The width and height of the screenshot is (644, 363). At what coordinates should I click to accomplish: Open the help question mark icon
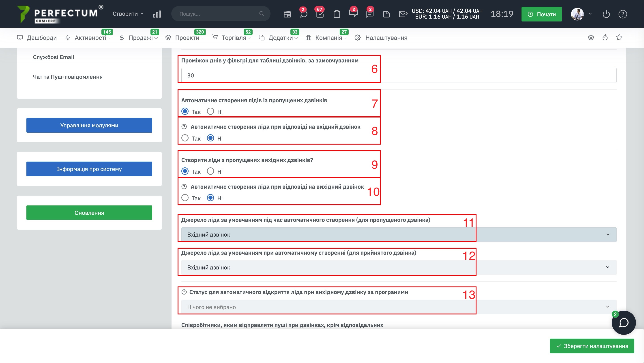(623, 14)
